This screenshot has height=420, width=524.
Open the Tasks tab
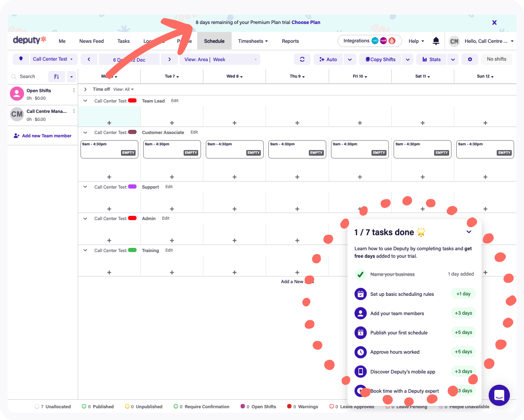(x=123, y=41)
